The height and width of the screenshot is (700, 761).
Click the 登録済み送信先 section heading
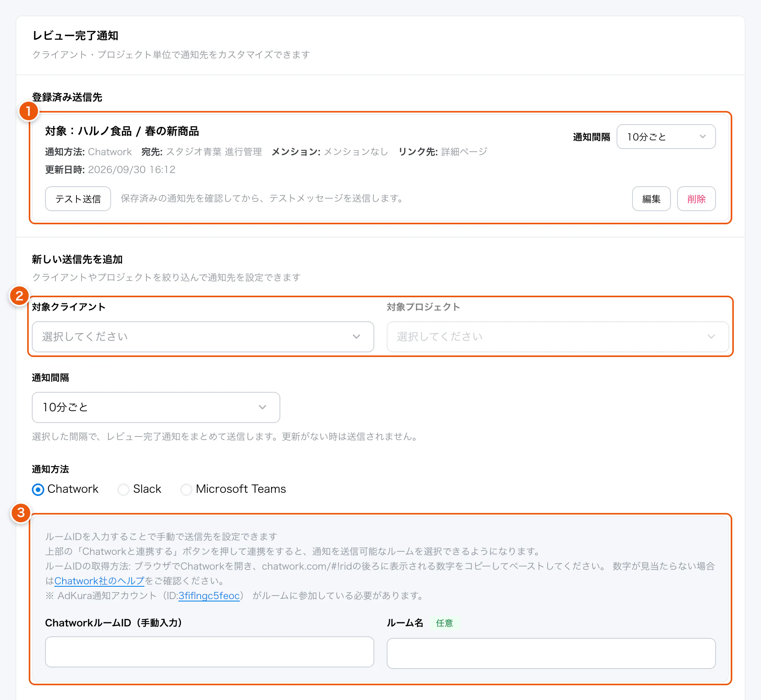[x=67, y=97]
